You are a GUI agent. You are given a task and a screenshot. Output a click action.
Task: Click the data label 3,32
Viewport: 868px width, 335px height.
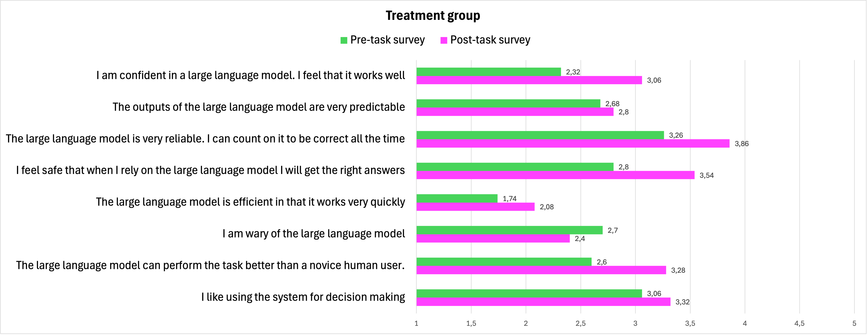[682, 302]
